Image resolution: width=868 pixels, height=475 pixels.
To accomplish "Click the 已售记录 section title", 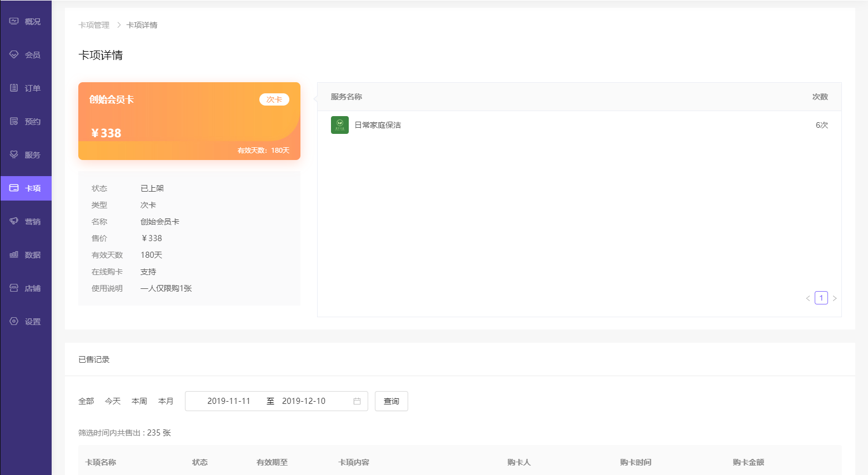I will pos(94,359).
